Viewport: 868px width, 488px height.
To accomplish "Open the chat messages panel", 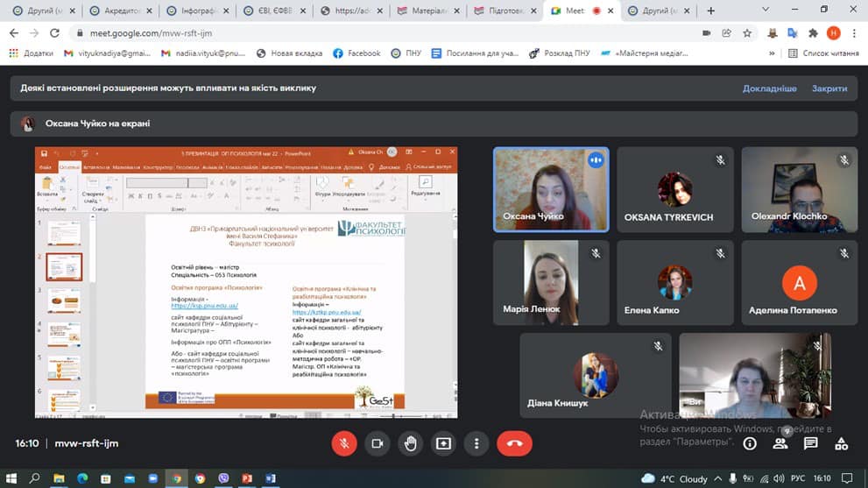I will [x=811, y=444].
